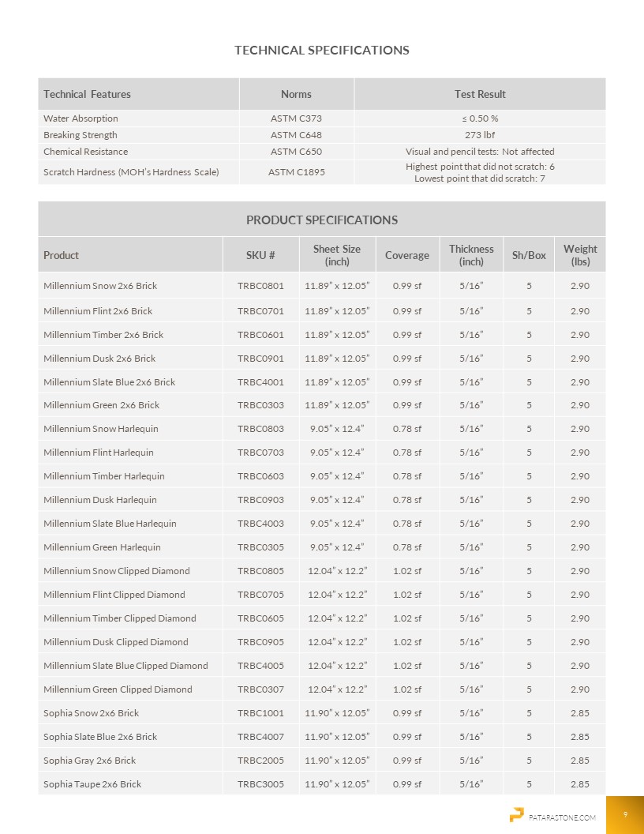Image resolution: width=644 pixels, height=834 pixels.
Task: Click SKU TRBC4007 cell
Action: pyautogui.click(x=260, y=737)
